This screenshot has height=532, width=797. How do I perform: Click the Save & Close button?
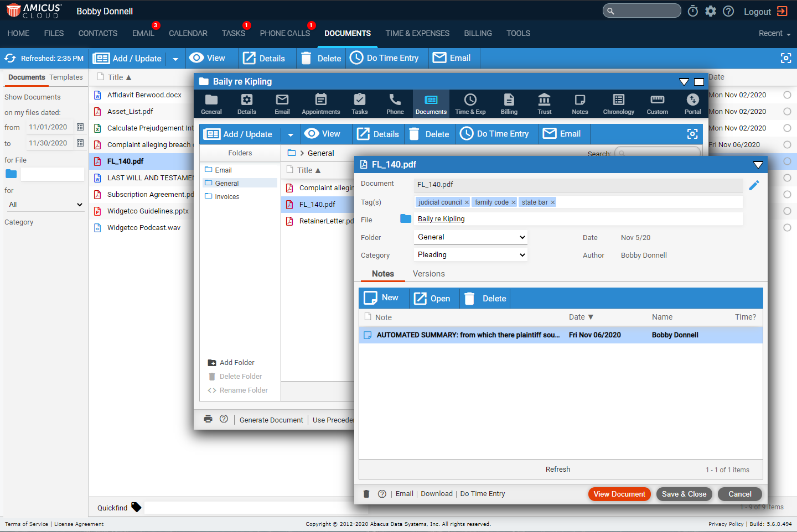point(684,494)
